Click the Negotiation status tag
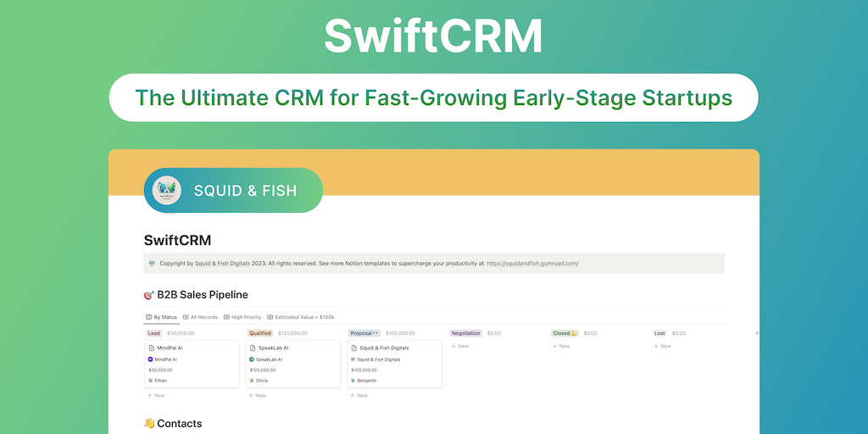This screenshot has width=868, height=434. (466, 333)
